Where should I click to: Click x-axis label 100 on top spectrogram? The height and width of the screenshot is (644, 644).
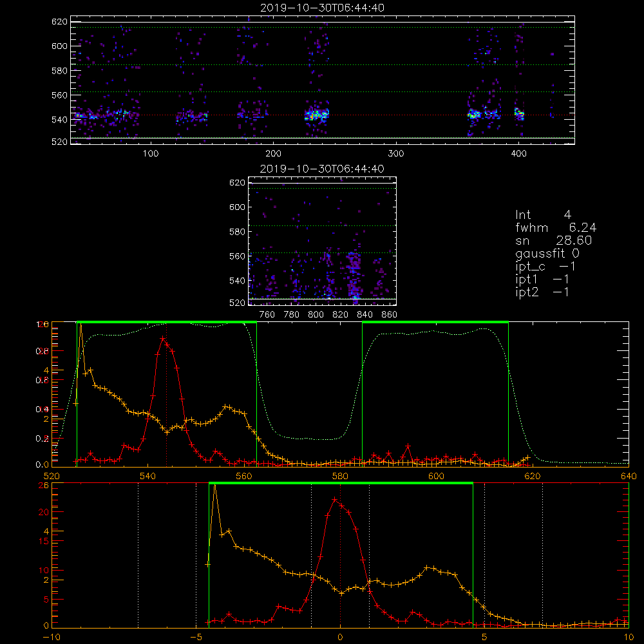click(x=150, y=154)
